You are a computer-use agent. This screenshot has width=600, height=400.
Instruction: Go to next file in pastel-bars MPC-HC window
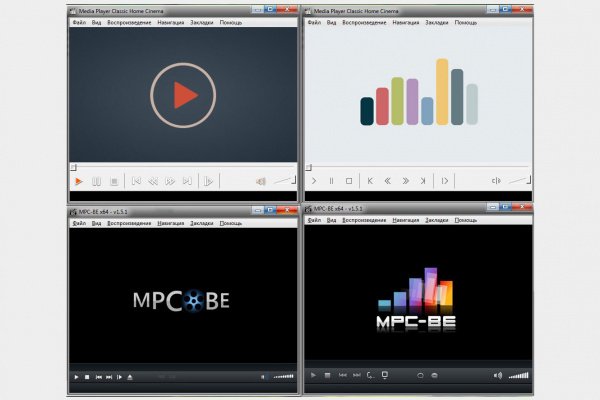tap(423, 181)
